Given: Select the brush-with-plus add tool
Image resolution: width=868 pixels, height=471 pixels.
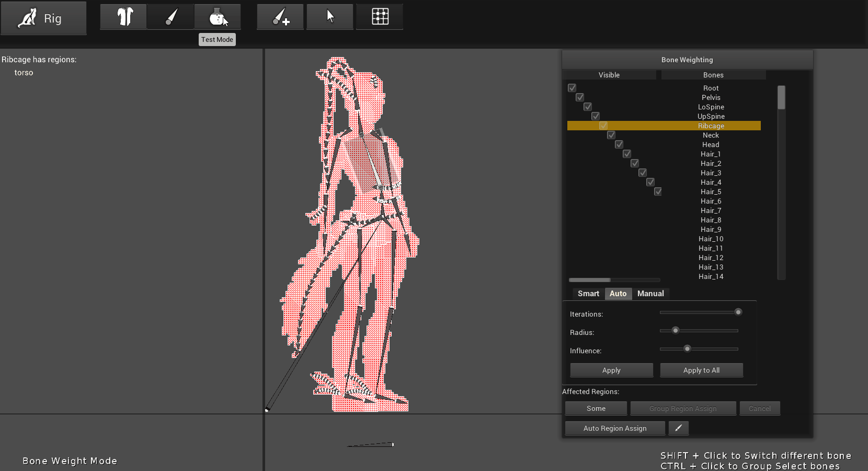Looking at the screenshot, I should pyautogui.click(x=280, y=17).
